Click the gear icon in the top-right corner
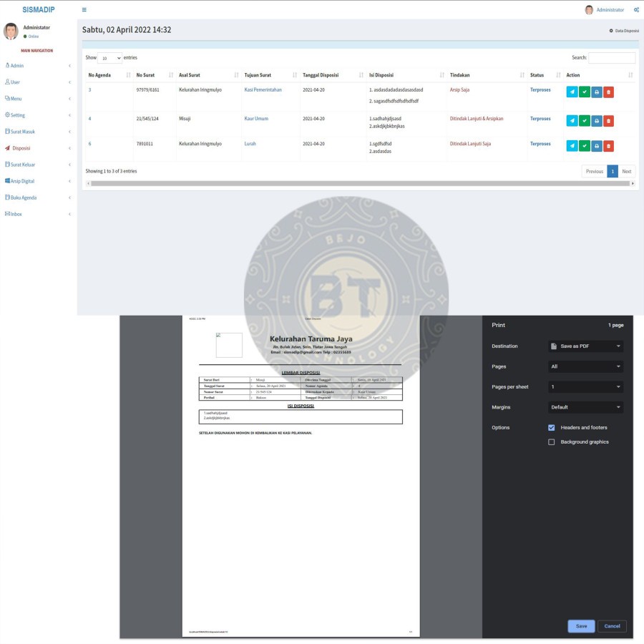 click(635, 9)
